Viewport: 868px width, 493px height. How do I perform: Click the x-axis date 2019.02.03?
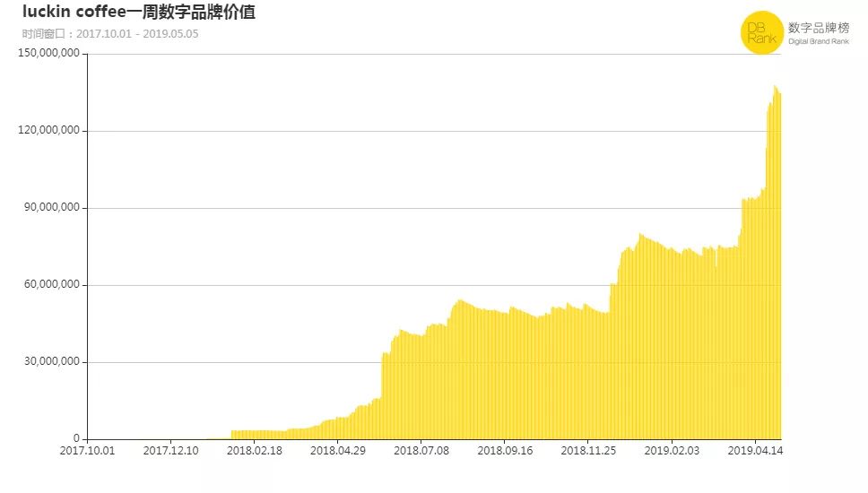coord(672,450)
